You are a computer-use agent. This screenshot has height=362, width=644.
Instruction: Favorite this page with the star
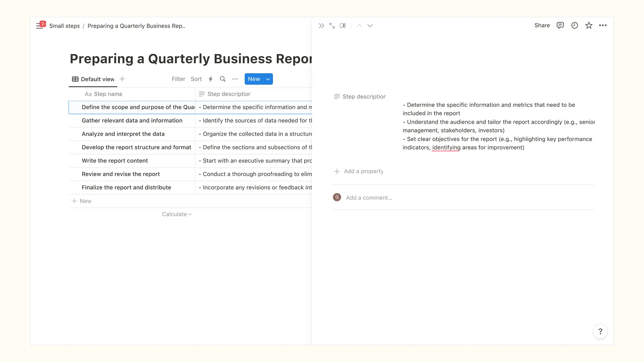point(589,25)
